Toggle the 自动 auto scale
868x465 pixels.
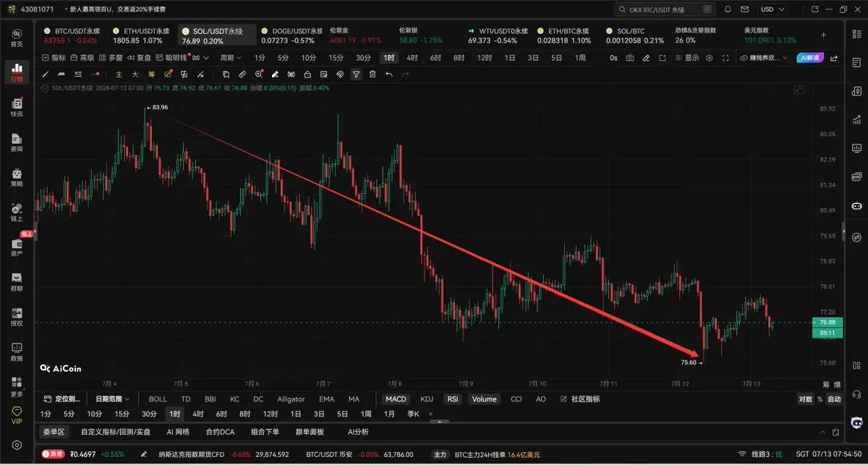click(x=834, y=398)
